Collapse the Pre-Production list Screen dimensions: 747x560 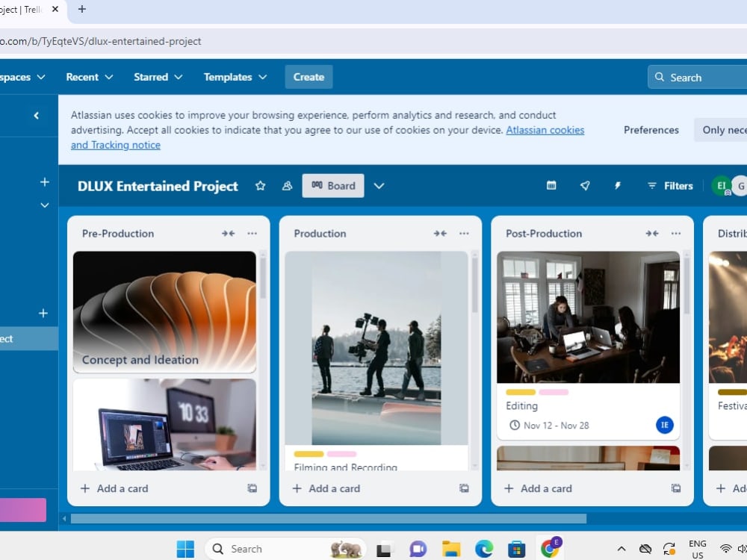[228, 233]
